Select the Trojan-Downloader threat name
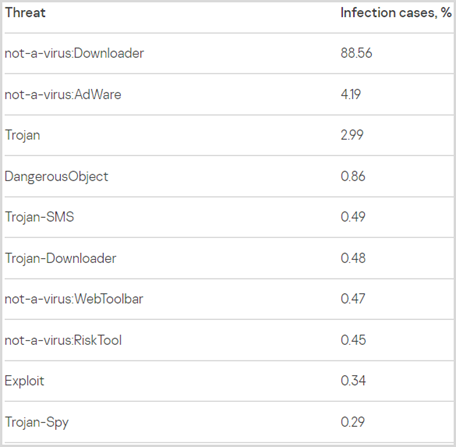 coord(60,259)
